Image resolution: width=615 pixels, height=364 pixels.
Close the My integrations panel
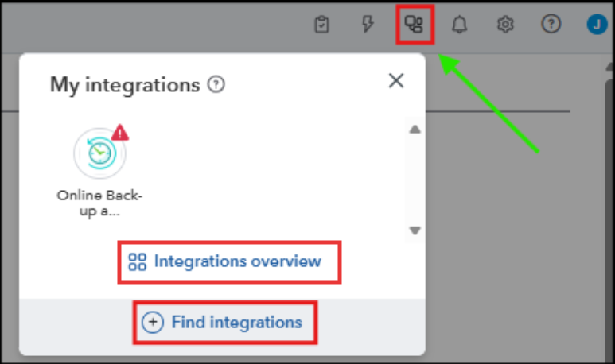[x=395, y=80]
